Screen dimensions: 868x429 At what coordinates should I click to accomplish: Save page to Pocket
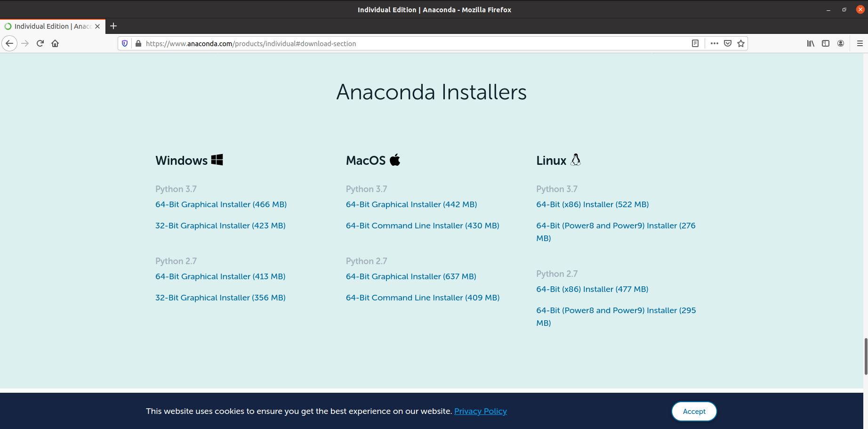tap(728, 43)
